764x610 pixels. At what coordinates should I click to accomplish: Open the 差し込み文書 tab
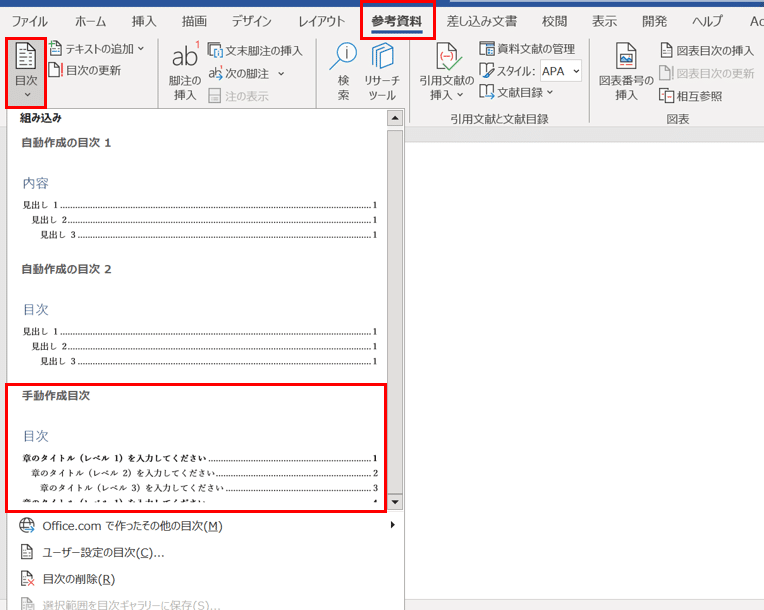tap(481, 20)
